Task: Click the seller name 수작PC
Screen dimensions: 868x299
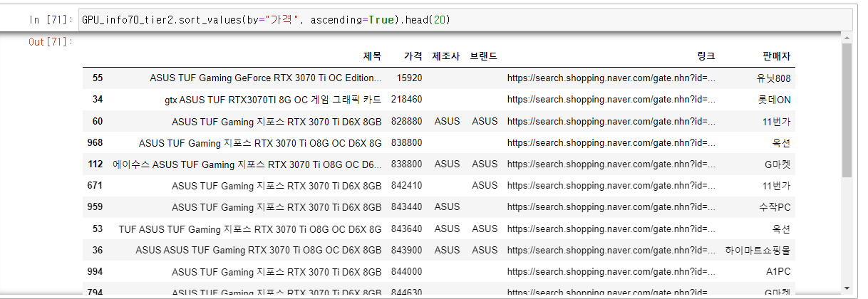Action: pyautogui.click(x=775, y=207)
